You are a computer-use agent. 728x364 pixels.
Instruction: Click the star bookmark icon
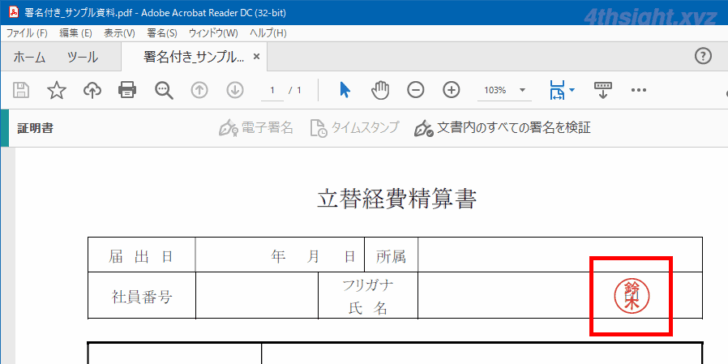point(57,90)
